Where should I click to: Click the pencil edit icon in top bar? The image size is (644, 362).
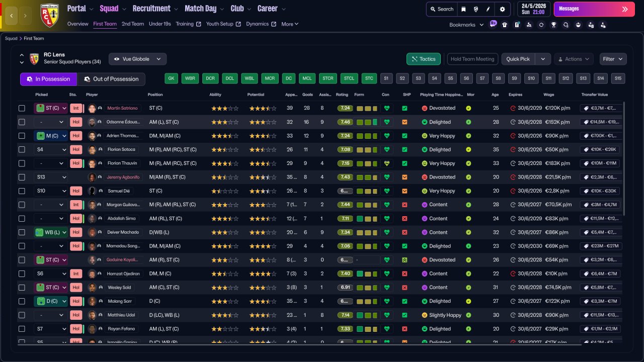pos(488,9)
